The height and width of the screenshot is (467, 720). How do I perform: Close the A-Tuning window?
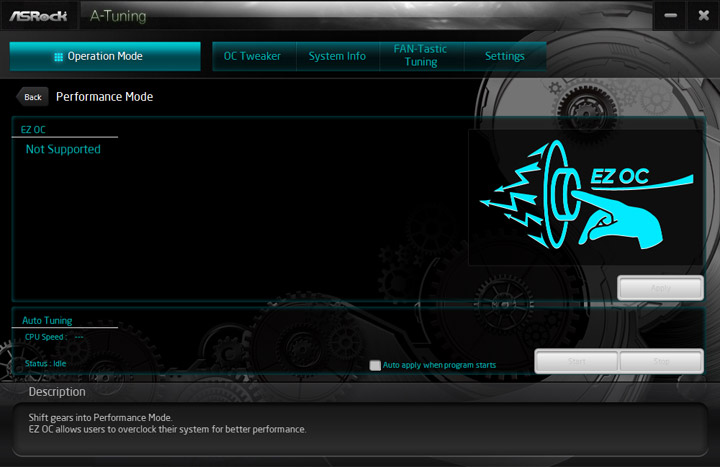[703, 16]
